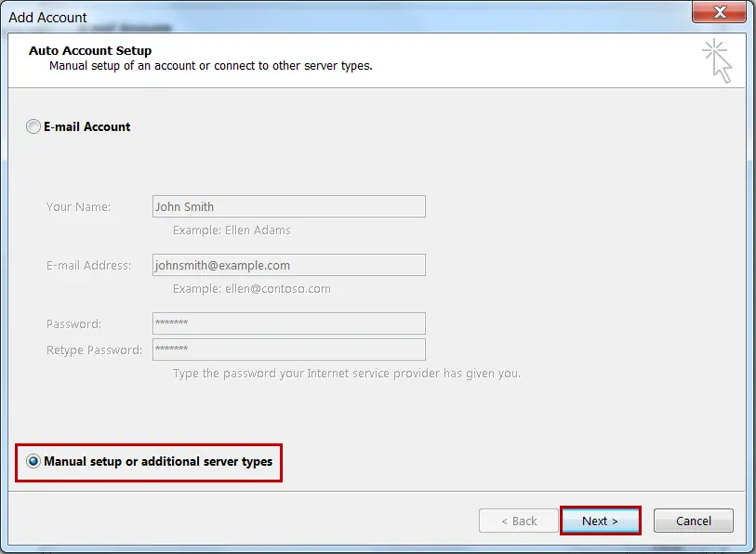Select the E-mail Account radio button

point(34,126)
